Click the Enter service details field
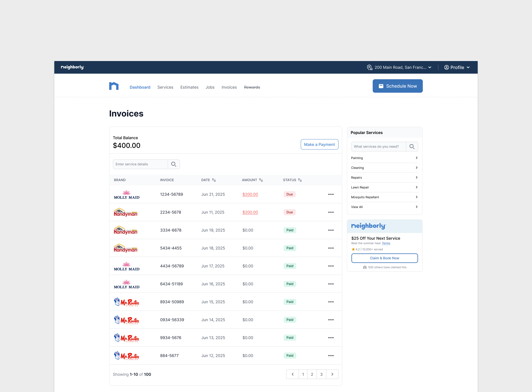Image resolution: width=532 pixels, height=392 pixels. pos(140,164)
